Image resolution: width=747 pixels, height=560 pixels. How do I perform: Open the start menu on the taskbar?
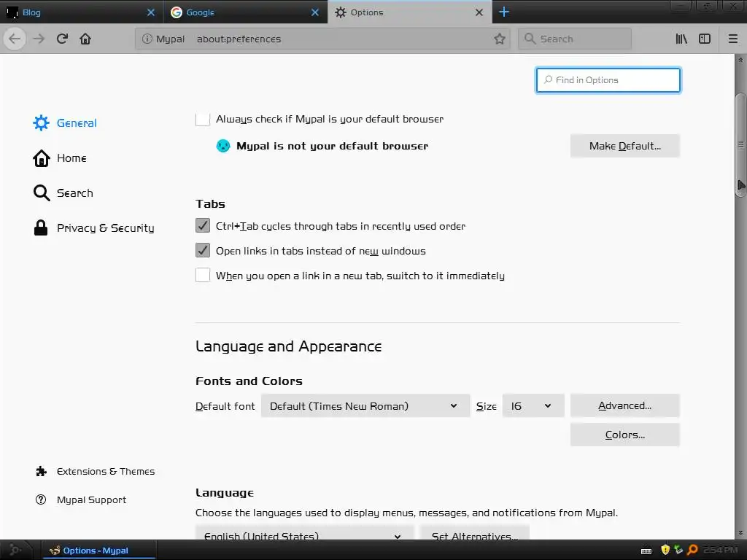pos(15,550)
